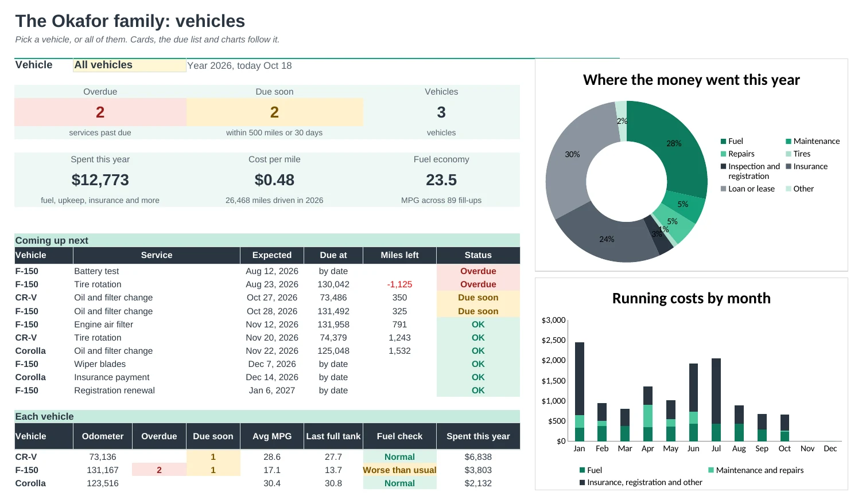Select the Odometer column header
The width and height of the screenshot is (862, 504).
(x=103, y=436)
